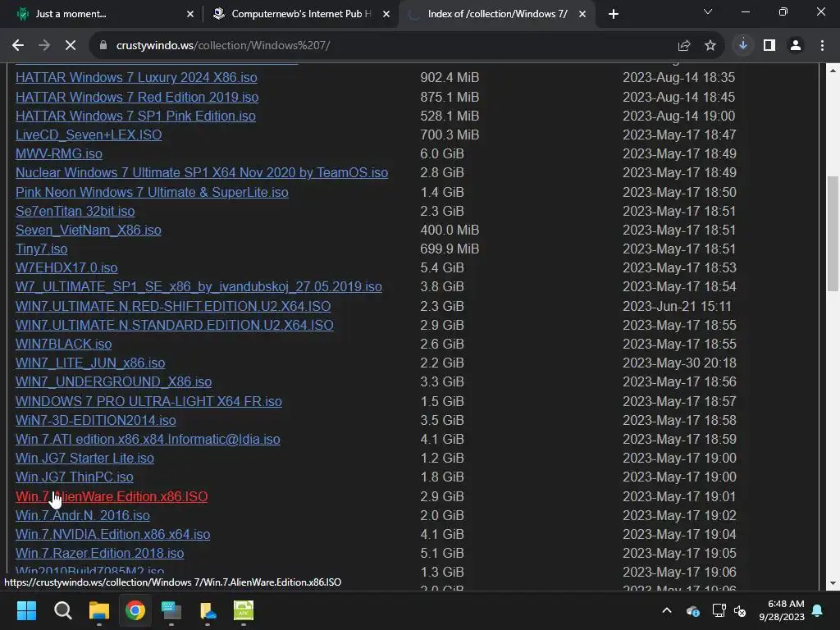The height and width of the screenshot is (630, 840).
Task: Click the MWV-RMG.iso link
Action: click(59, 153)
